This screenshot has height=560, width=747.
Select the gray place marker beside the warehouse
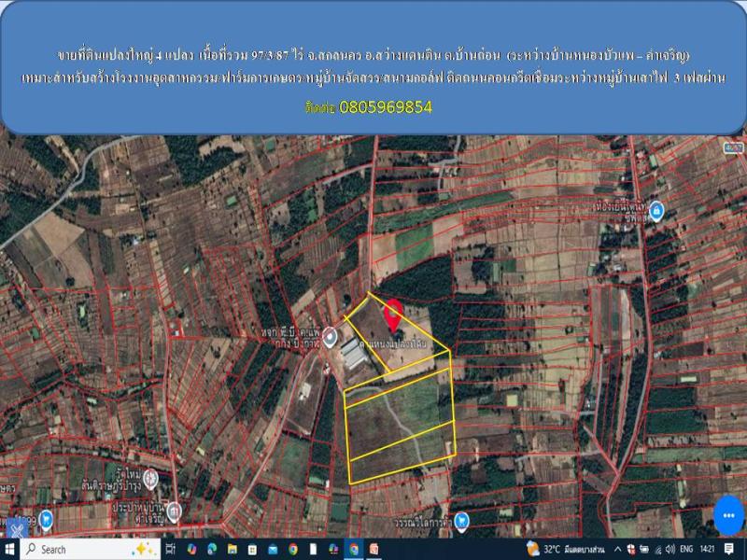(x=330, y=337)
